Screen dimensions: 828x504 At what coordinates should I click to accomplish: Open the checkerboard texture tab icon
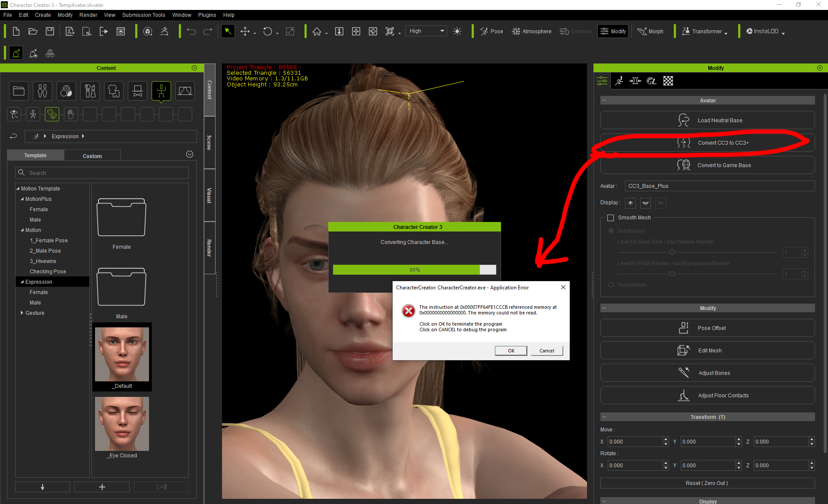pos(668,81)
